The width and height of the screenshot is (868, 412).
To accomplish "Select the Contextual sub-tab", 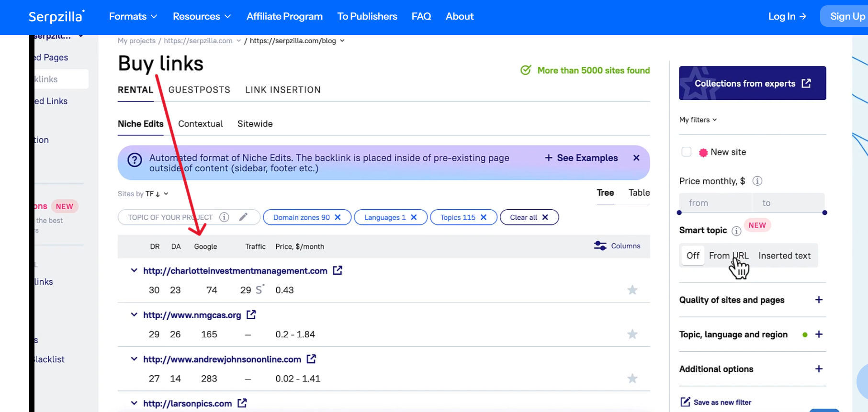I will (201, 124).
